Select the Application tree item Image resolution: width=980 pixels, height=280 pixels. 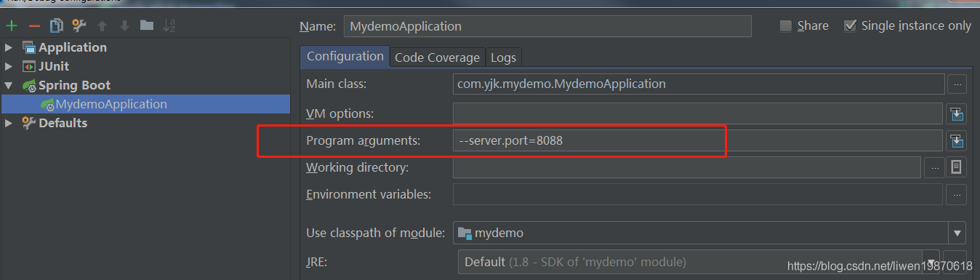coord(73,47)
